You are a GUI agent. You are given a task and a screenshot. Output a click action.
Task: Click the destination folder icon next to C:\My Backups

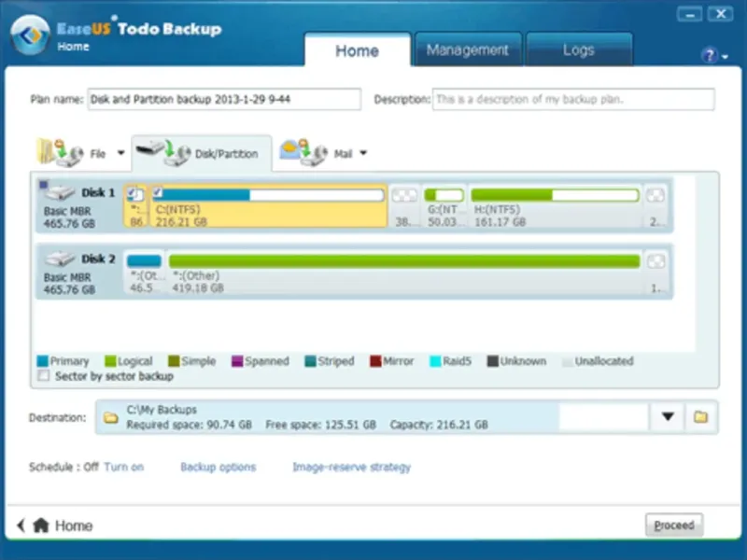click(x=110, y=417)
